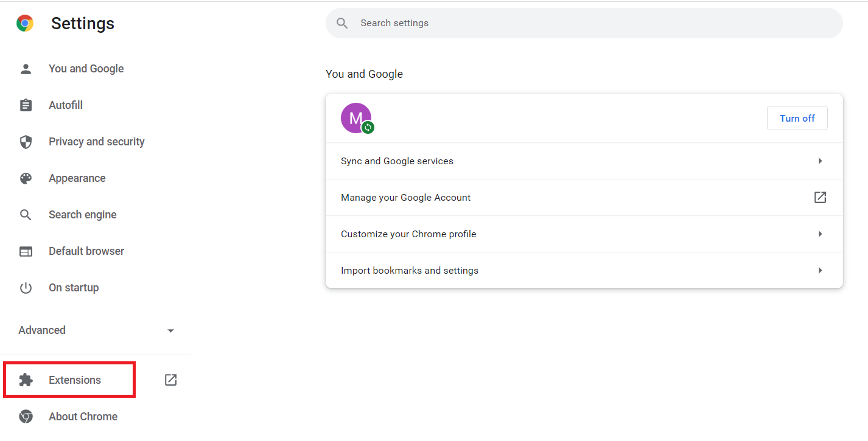
Task: Click the About Chrome icon in sidebar
Action: click(x=26, y=417)
